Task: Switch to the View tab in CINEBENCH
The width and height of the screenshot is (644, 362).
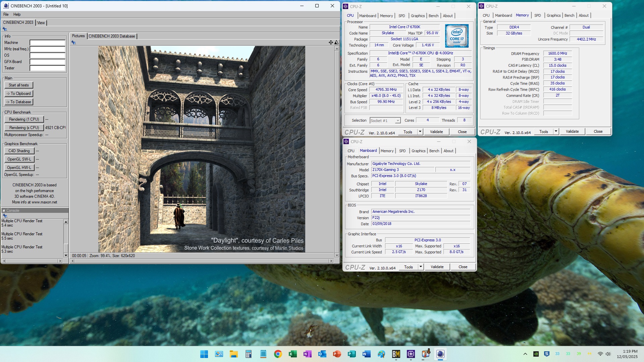Action: pos(41,23)
